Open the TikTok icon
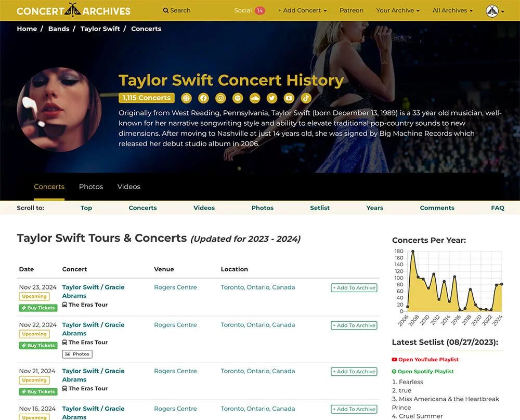The width and height of the screenshot is (520, 420). click(306, 98)
